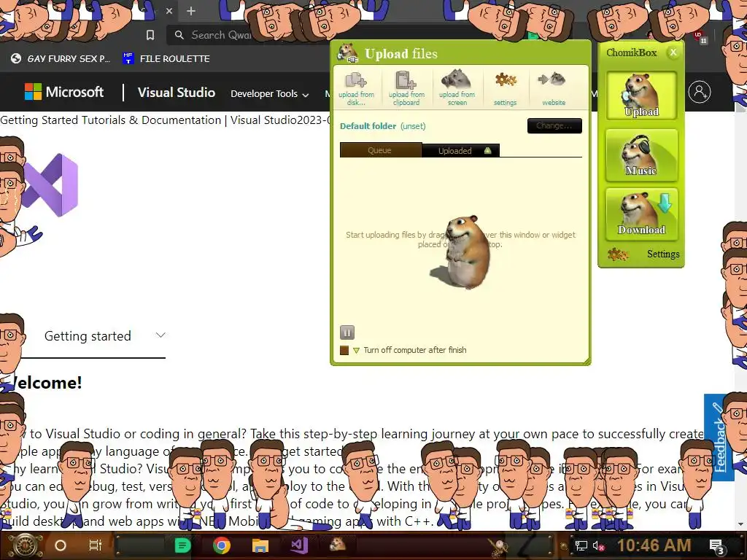Open the notification center icon
747x560 pixels.
click(x=717, y=547)
